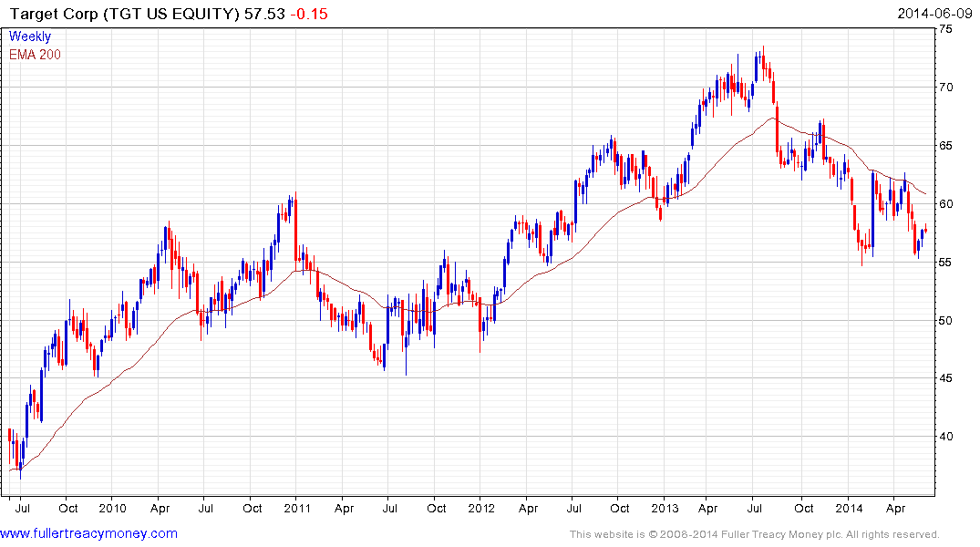
Task: Click the 55 price axis label
Action: [x=945, y=262]
